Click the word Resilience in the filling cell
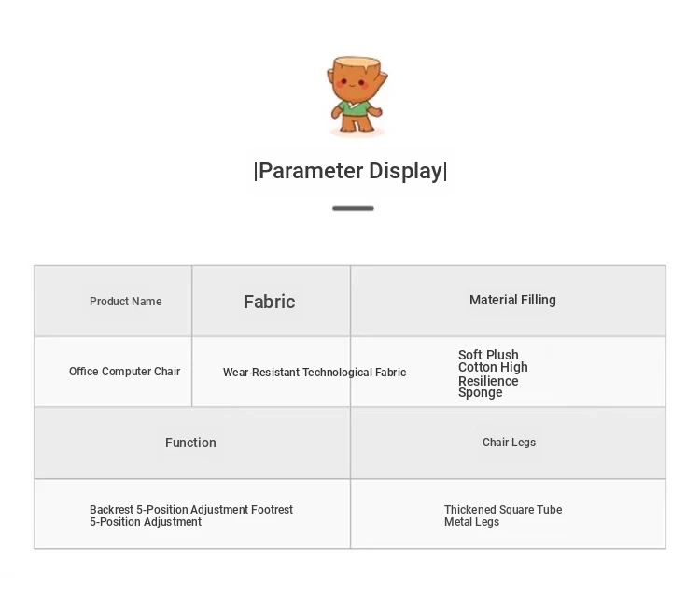Viewport: 700px width, 605px height. pos(488,381)
